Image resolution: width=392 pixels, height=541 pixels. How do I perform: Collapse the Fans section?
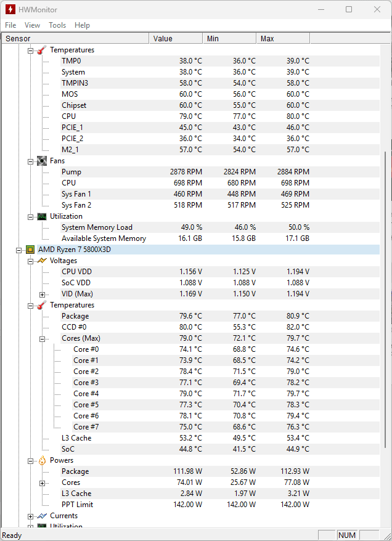[x=31, y=161]
